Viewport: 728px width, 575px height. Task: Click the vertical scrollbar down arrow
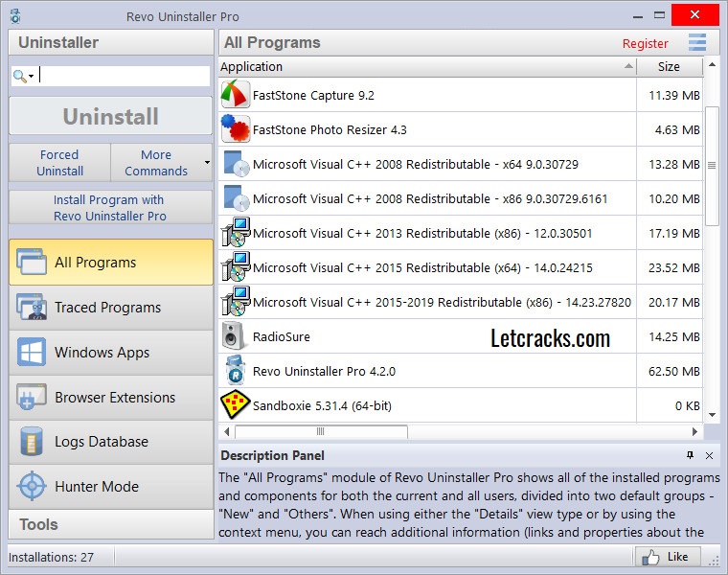coord(712,415)
